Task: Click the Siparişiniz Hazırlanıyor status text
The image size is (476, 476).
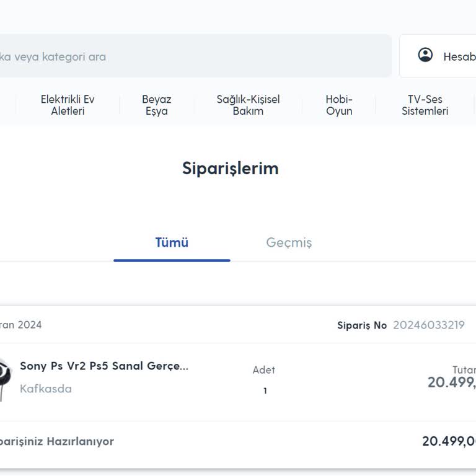Action: coord(57,441)
